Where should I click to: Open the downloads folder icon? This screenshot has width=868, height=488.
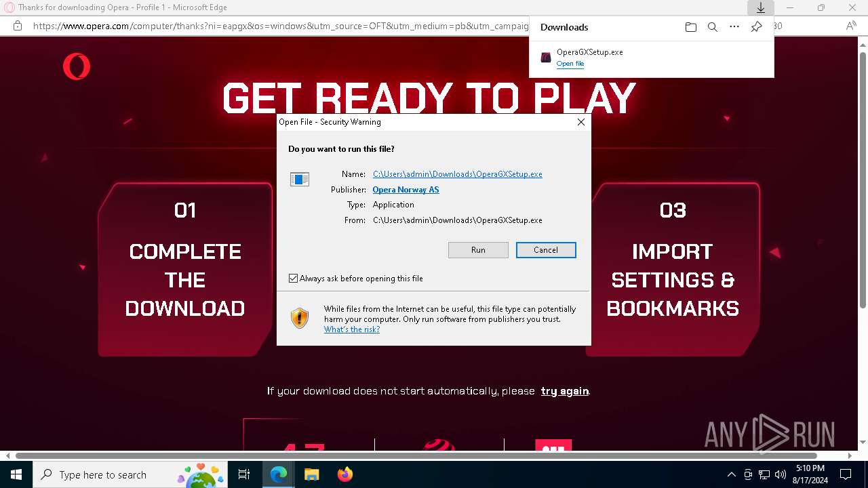point(690,27)
